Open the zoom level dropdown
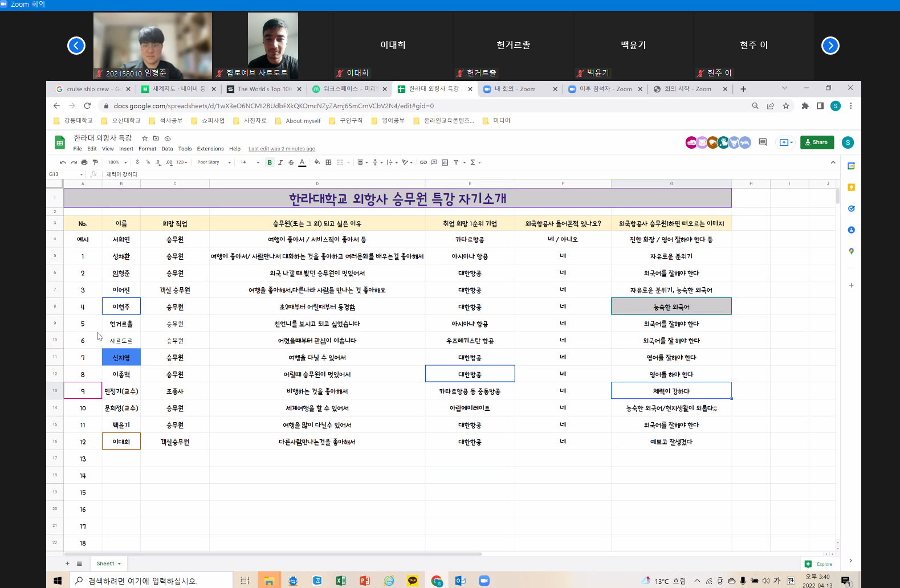Image resolution: width=900 pixels, height=588 pixels. point(117,162)
